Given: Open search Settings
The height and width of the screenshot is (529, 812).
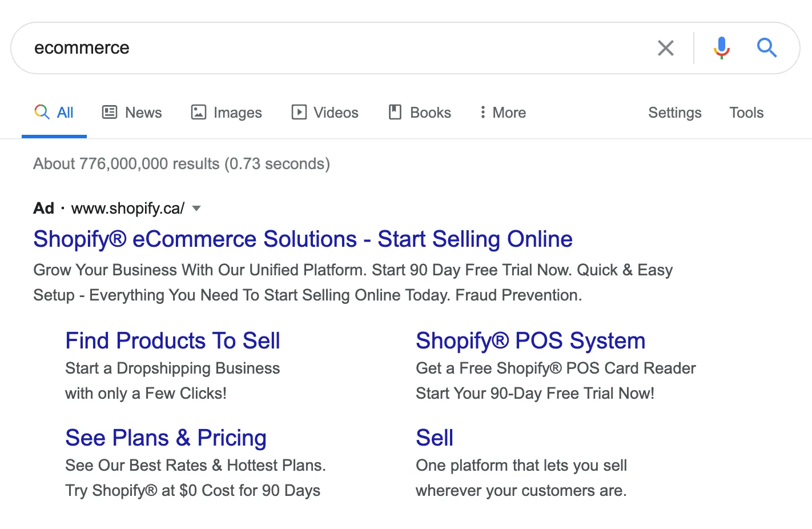Looking at the screenshot, I should click(x=674, y=112).
